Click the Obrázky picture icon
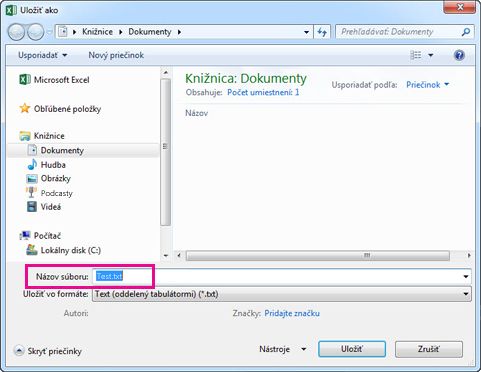 point(32,179)
